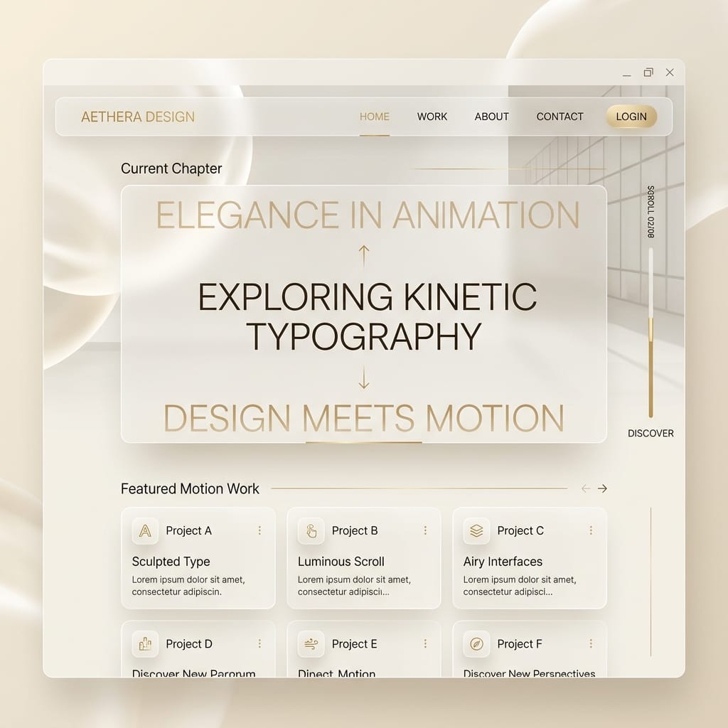Open the CONTACT nav item
Screen dimensions: 728x728
[560, 117]
